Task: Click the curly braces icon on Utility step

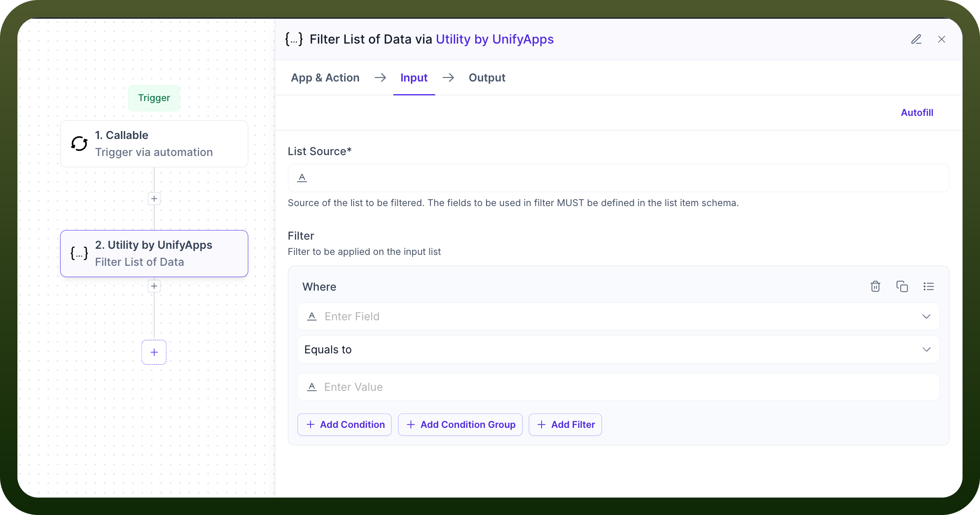Action: [79, 253]
